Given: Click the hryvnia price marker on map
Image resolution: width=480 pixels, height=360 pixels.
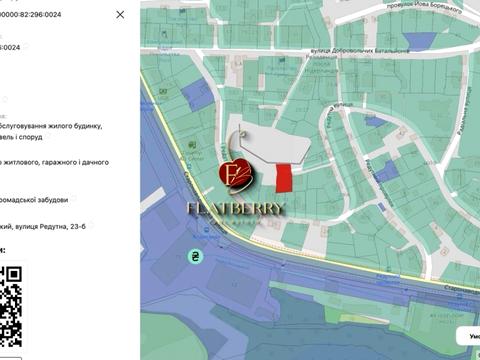Looking at the screenshot, I should [195, 257].
